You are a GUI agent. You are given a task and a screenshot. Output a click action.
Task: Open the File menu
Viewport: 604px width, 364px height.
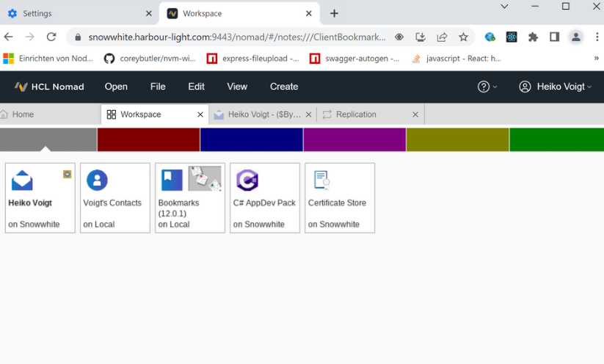pos(158,87)
